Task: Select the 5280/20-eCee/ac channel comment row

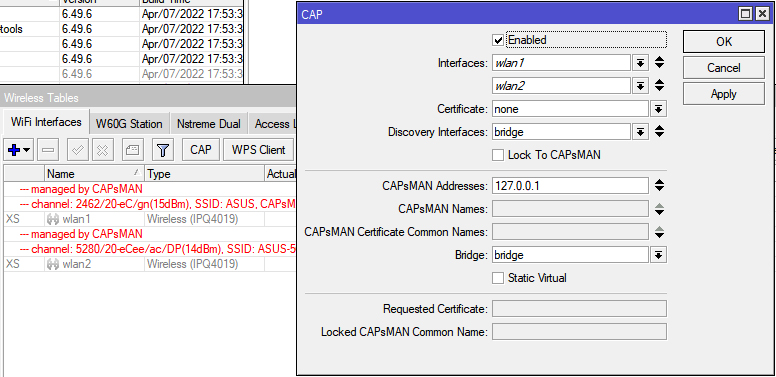Action: [150, 249]
